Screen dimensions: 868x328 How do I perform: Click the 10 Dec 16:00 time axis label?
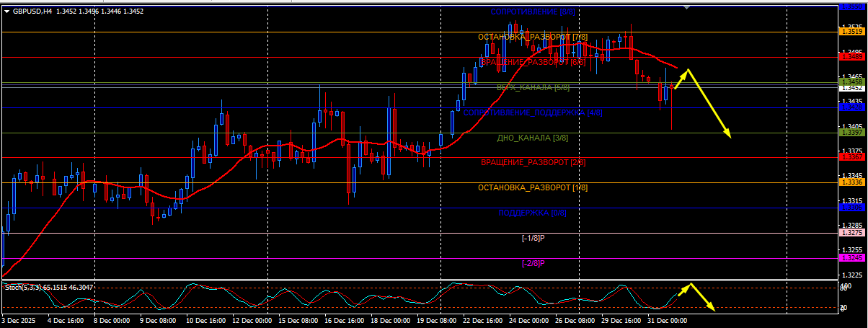tap(206, 319)
